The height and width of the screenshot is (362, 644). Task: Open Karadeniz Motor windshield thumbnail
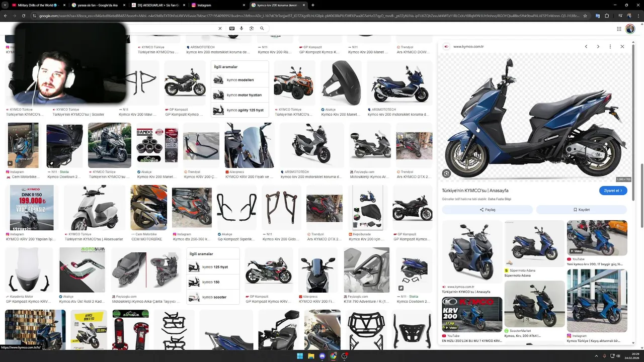tap(29, 270)
